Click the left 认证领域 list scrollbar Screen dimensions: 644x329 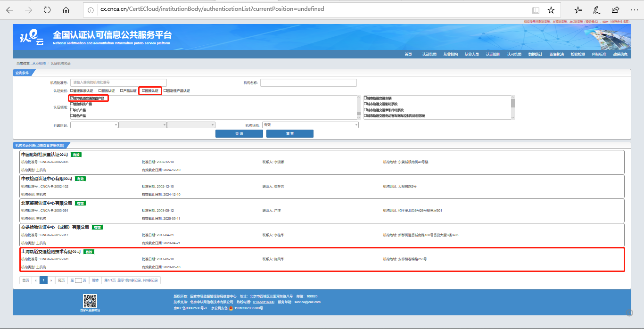(359, 107)
